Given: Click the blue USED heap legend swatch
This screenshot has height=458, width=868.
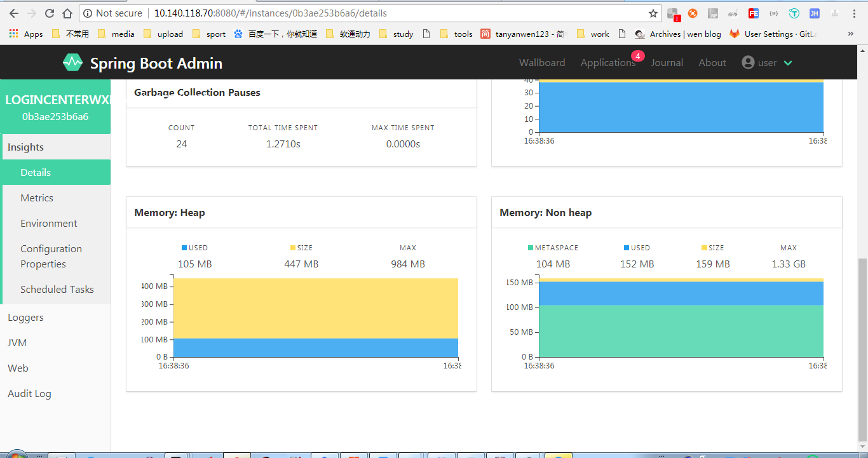Looking at the screenshot, I should point(184,248).
